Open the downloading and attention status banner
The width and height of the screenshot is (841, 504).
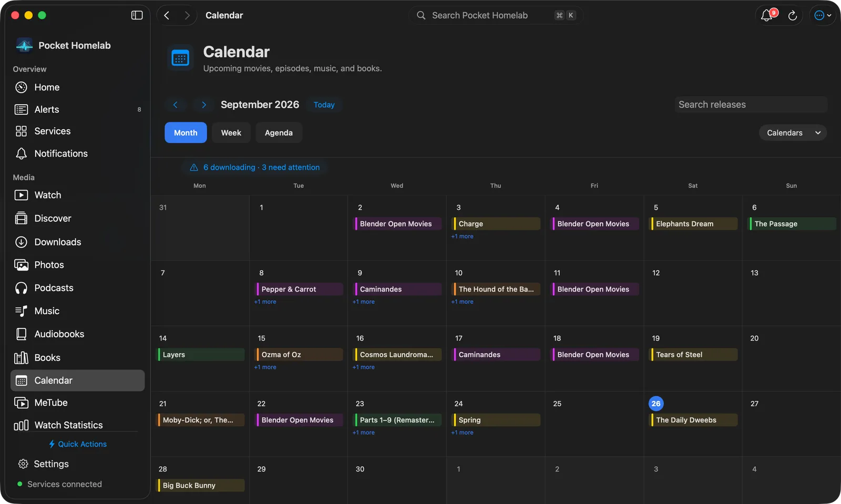254,167
